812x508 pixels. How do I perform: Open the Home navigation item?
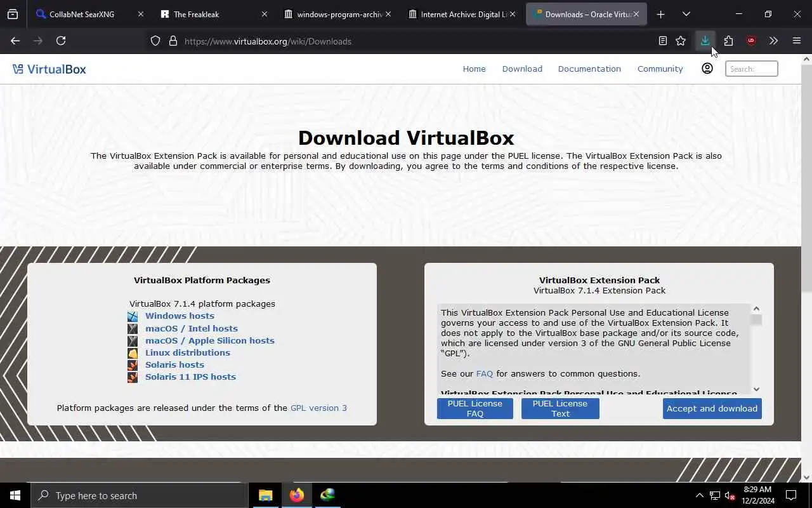coord(474,69)
